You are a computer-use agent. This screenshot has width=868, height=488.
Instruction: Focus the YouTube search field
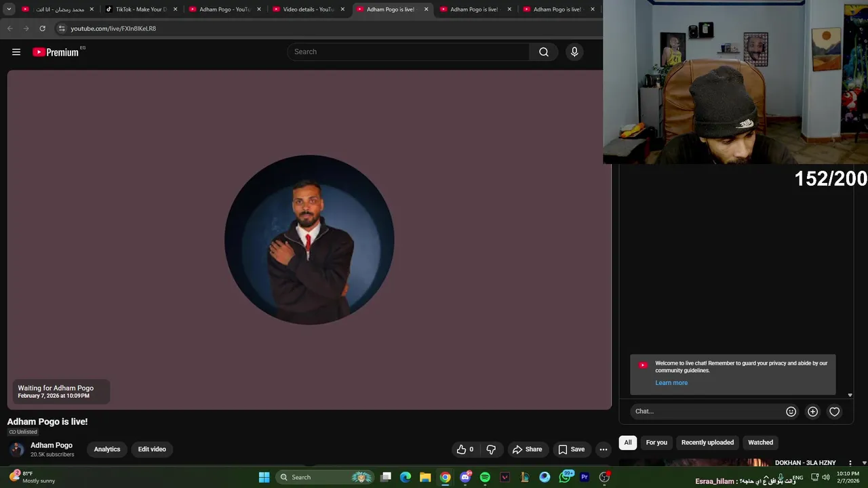coord(408,52)
